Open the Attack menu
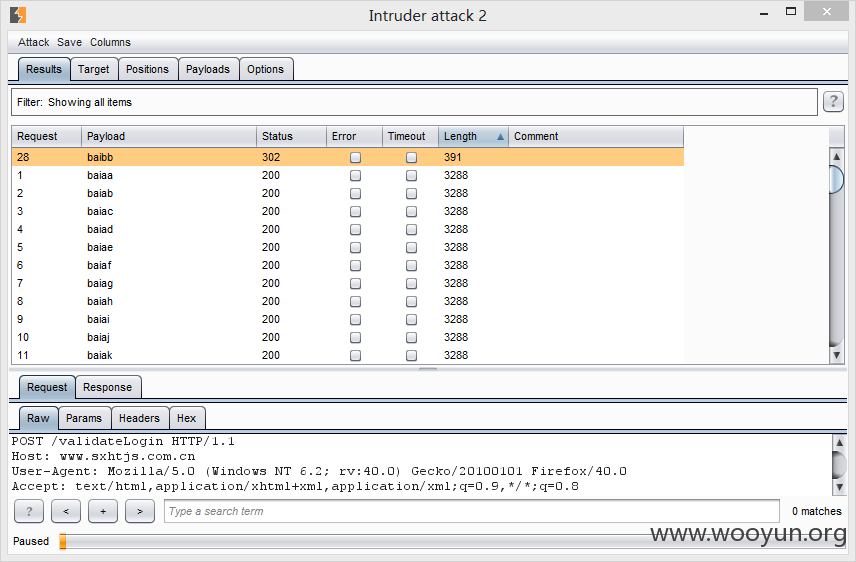This screenshot has width=856, height=562. click(x=33, y=42)
